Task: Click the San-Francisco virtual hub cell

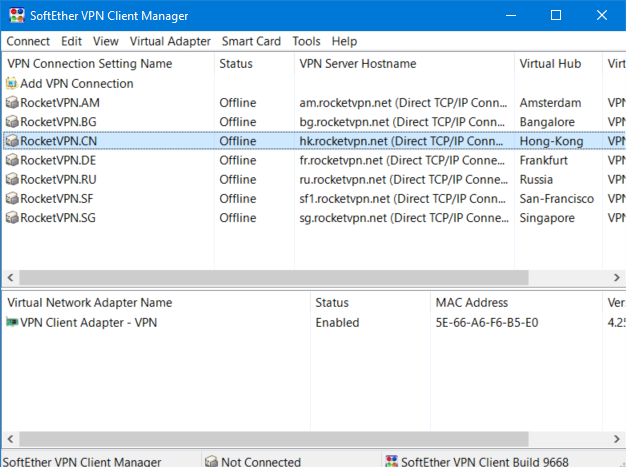Action: [x=557, y=198]
